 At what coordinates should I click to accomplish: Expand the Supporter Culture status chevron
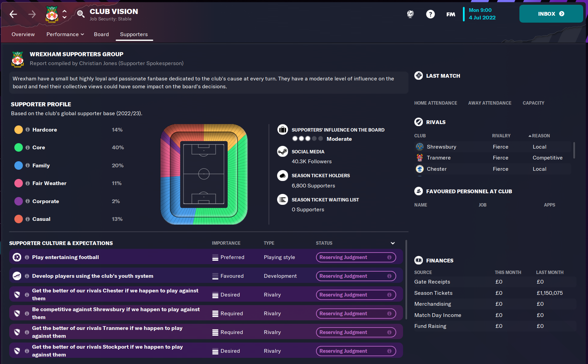pos(393,243)
